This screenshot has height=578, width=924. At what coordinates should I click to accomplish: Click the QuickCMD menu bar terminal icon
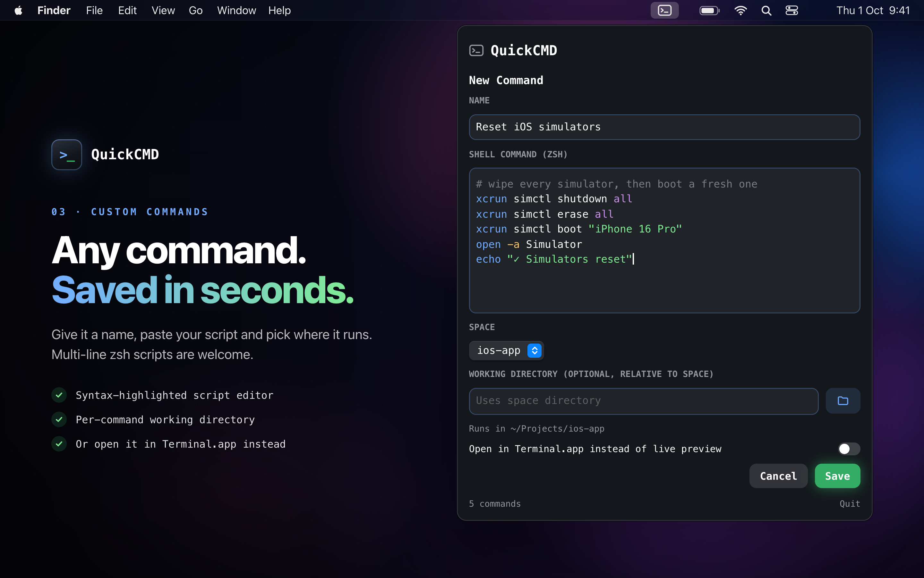click(664, 10)
